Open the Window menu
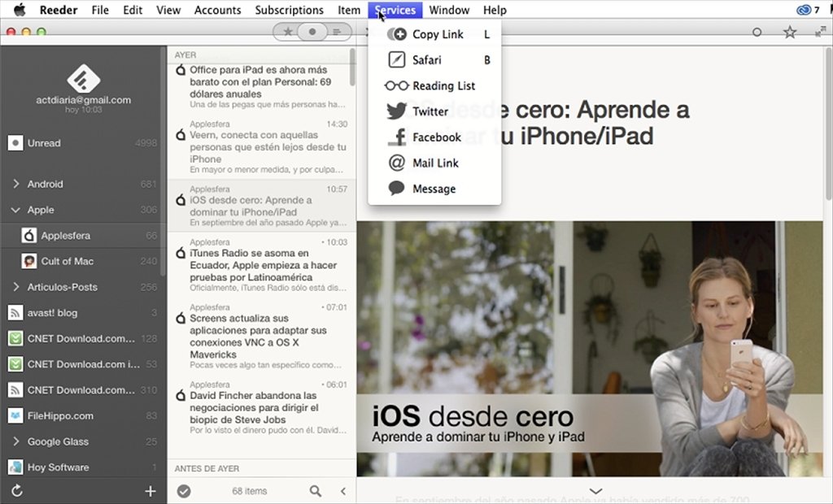The width and height of the screenshot is (833, 504). click(x=449, y=10)
